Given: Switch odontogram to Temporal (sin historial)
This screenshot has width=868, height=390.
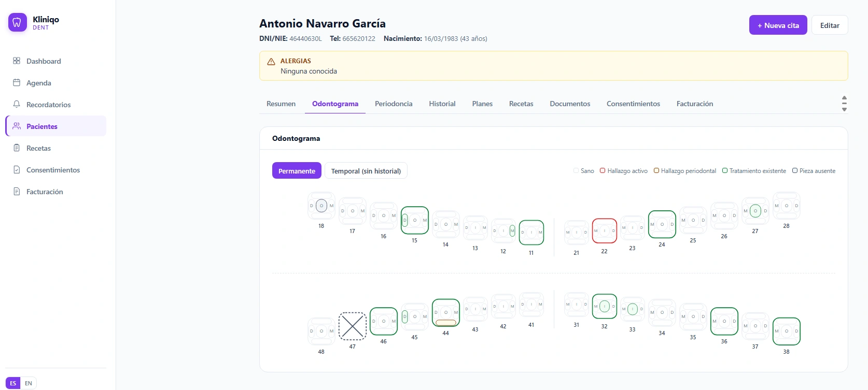Looking at the screenshot, I should click(x=366, y=171).
